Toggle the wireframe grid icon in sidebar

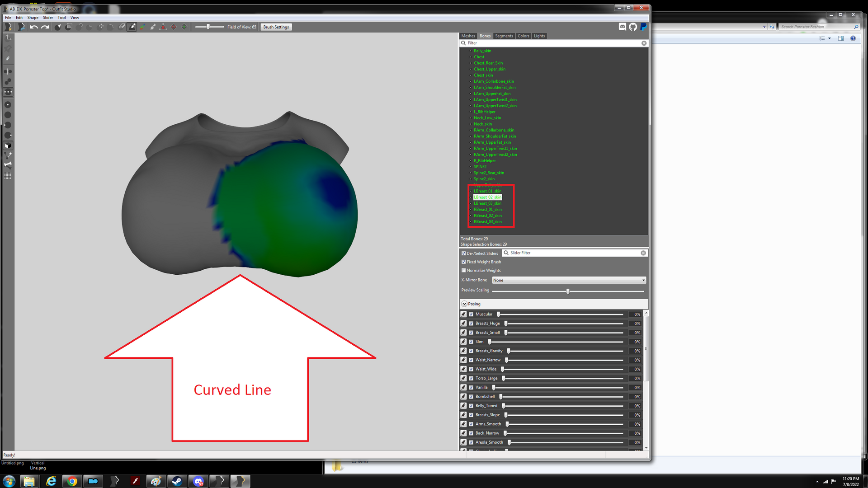8,176
